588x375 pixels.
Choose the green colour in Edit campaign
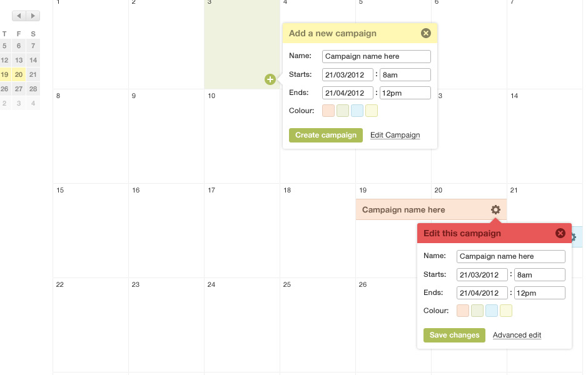click(477, 311)
